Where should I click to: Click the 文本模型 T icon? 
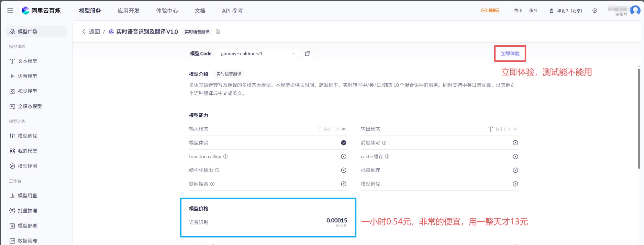tap(12, 61)
